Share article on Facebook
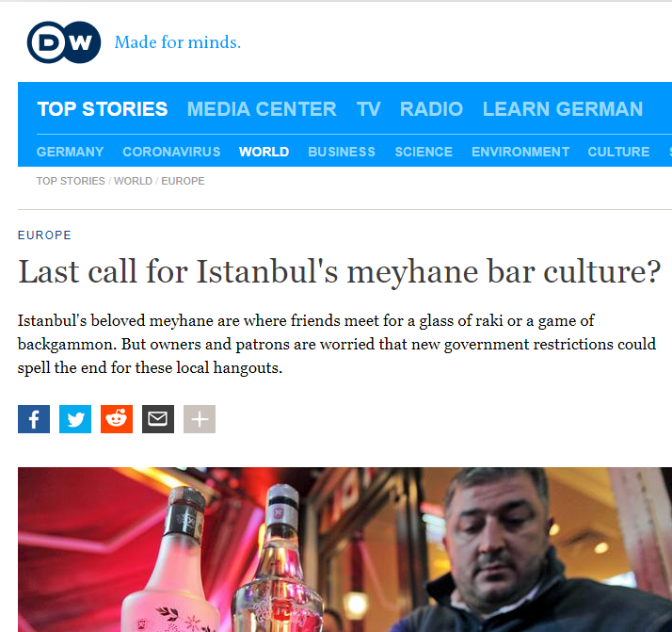 (34, 419)
